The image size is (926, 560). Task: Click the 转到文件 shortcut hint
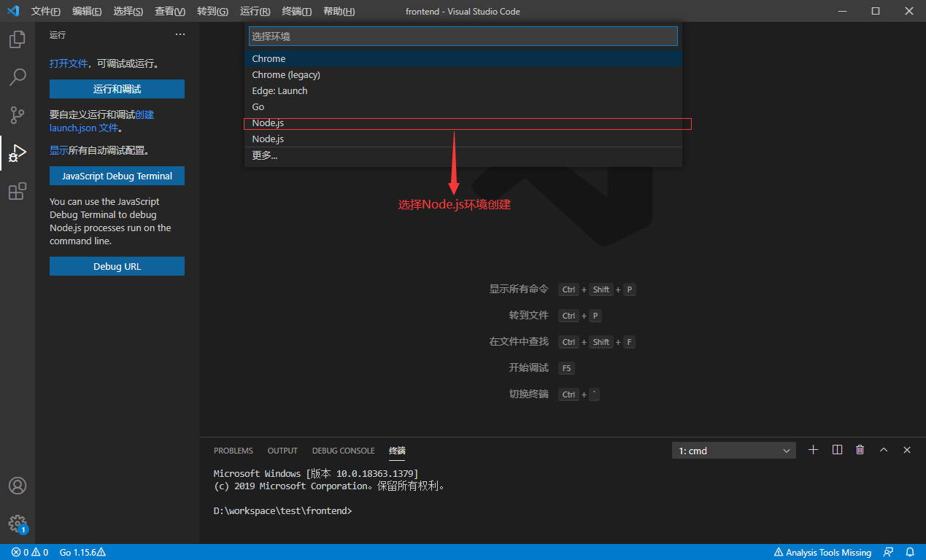(528, 315)
